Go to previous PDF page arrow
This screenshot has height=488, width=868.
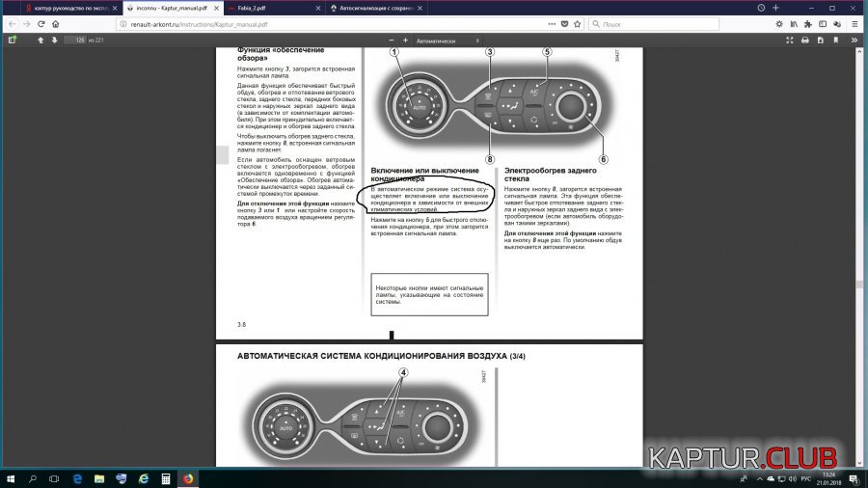click(x=41, y=40)
